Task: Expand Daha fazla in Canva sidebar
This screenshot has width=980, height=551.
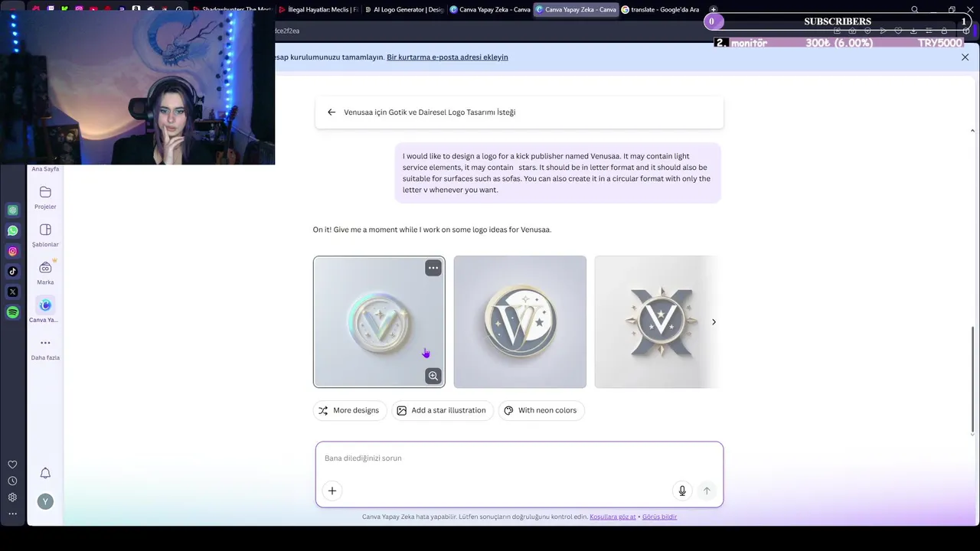Action: coord(45,347)
